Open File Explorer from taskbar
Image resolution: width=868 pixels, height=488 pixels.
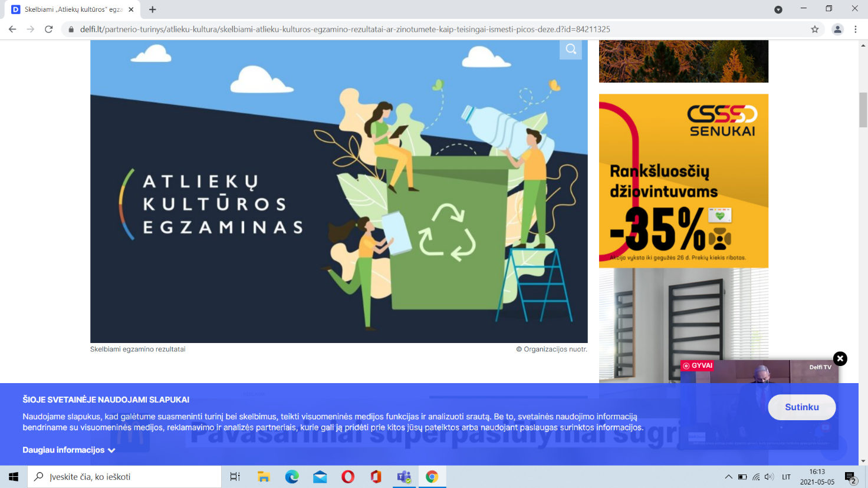click(x=264, y=477)
